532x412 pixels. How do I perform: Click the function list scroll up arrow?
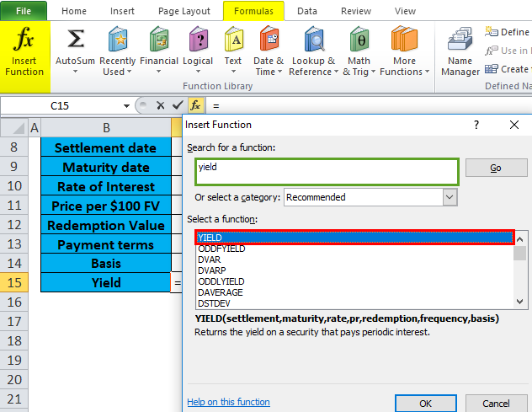point(519,239)
